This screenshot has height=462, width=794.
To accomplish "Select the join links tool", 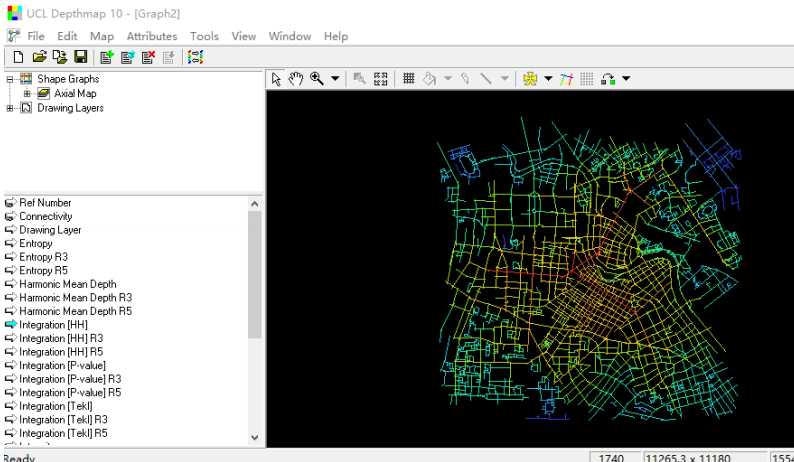I will pyautogui.click(x=608, y=79).
